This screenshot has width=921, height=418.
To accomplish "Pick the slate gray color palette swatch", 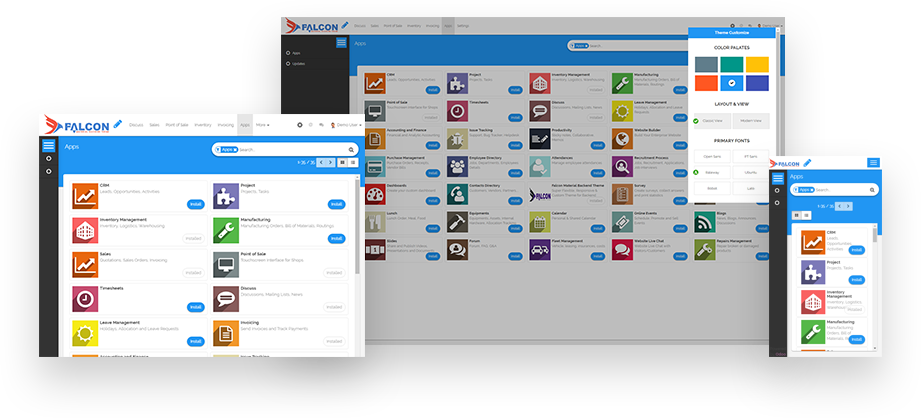I will tap(705, 64).
